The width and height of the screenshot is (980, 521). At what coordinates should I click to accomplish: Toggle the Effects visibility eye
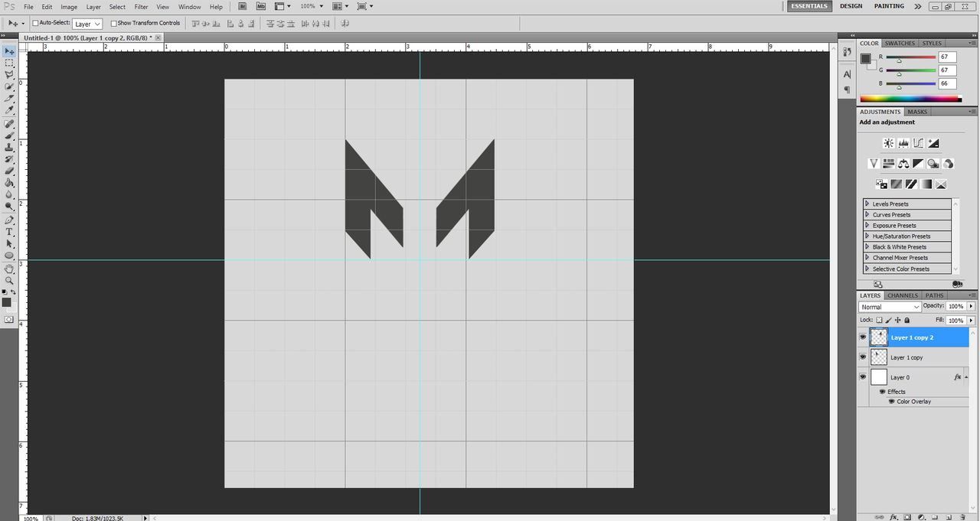coord(884,392)
